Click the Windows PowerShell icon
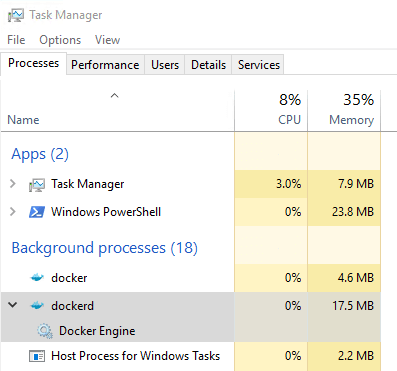This screenshot has width=397, height=371. [37, 212]
